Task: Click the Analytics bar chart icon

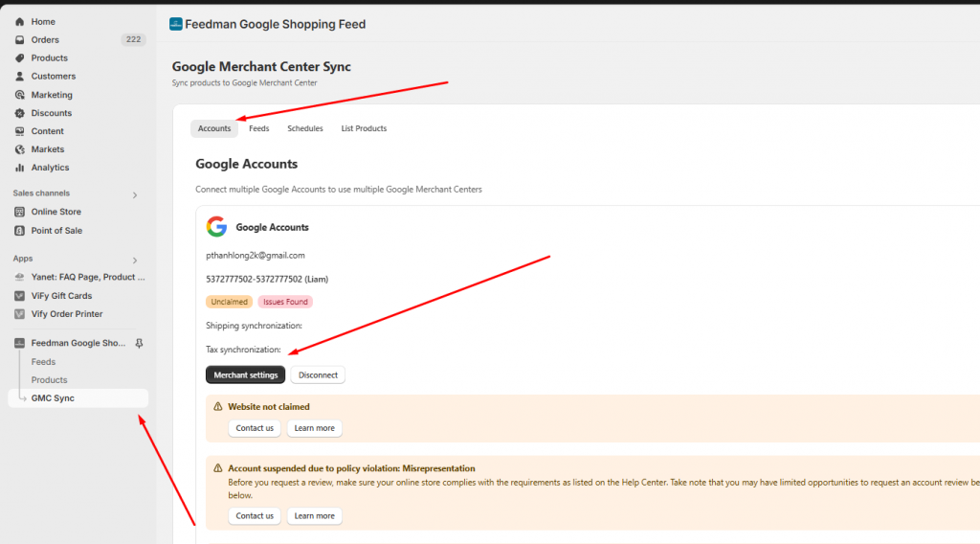Action: (19, 168)
